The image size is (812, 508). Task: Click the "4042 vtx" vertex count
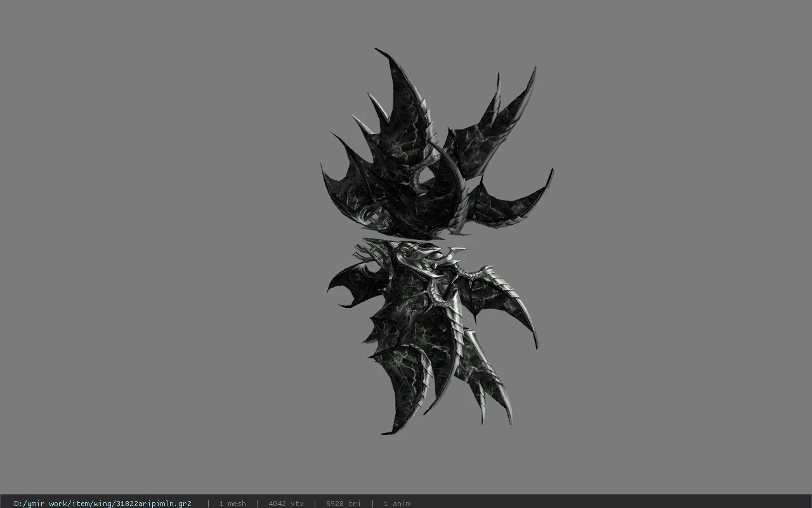click(286, 504)
